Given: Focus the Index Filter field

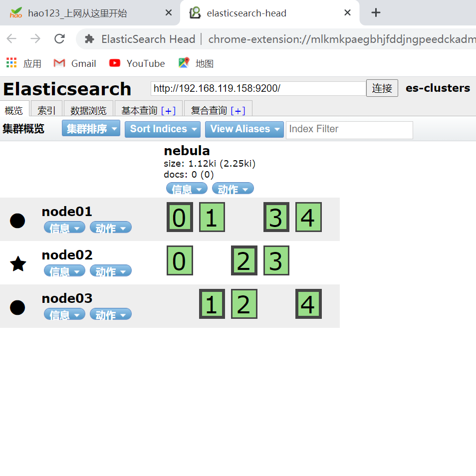Looking at the screenshot, I should 349,130.
